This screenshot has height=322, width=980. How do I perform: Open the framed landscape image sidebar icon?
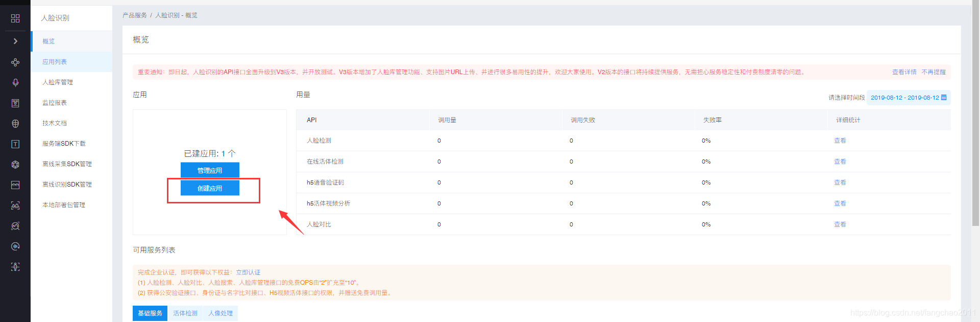(15, 185)
